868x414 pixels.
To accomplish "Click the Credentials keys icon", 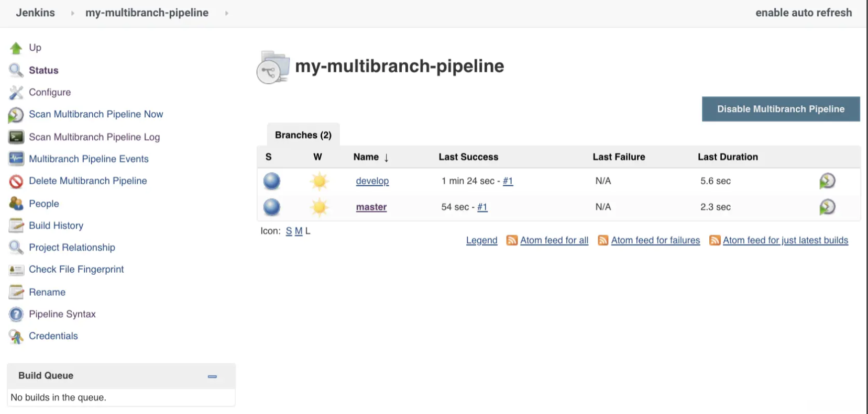I will pyautogui.click(x=16, y=337).
